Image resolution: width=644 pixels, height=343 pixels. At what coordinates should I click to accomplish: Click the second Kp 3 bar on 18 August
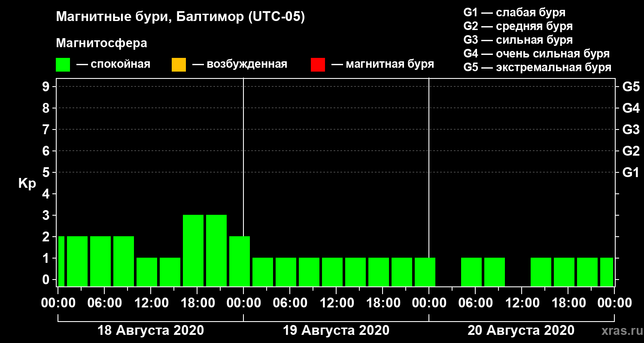tap(216, 250)
